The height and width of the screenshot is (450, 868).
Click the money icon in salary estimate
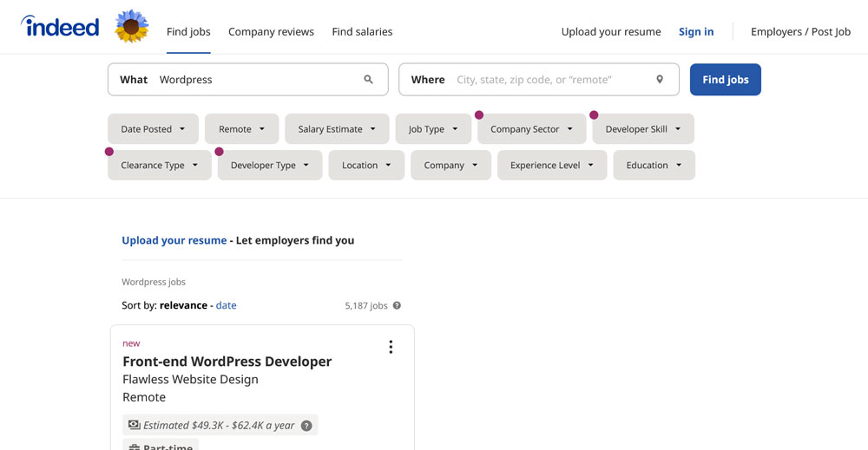134,425
